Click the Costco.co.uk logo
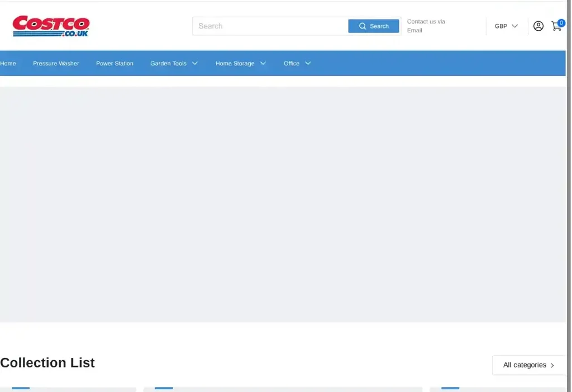 pos(50,25)
